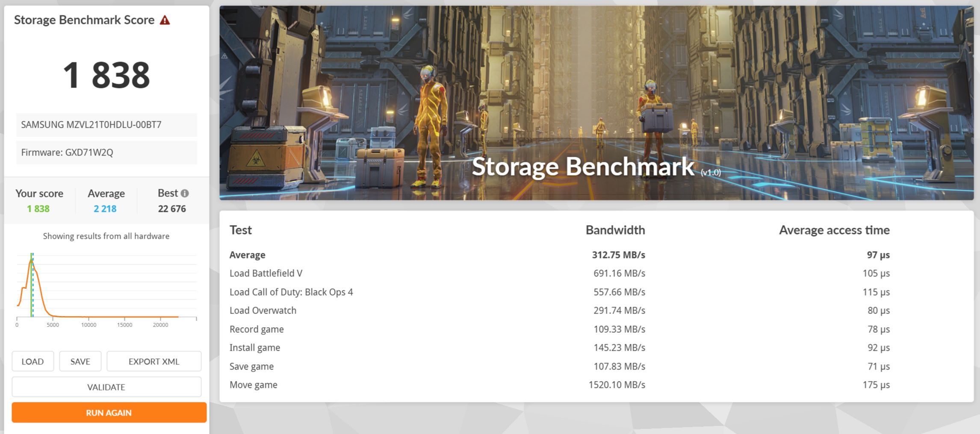Viewport: 980px width, 434px height.
Task: Click the 20000 chart axis label
Action: pos(160,325)
